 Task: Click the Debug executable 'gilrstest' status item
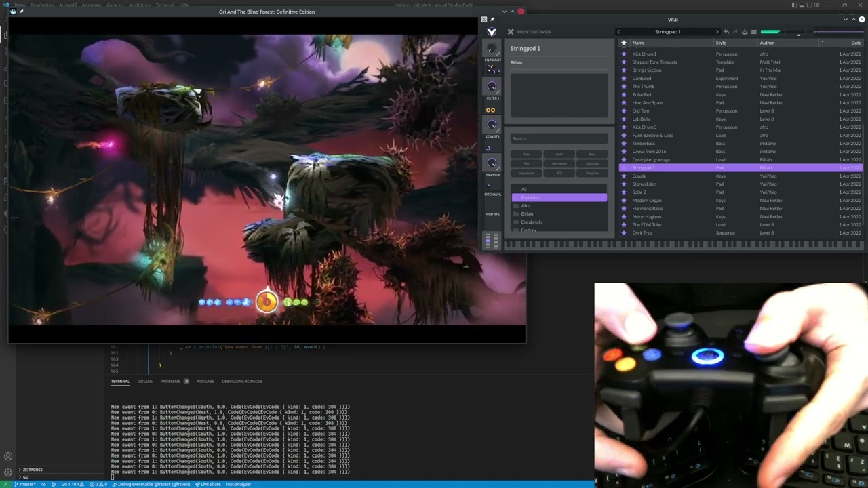152,484
